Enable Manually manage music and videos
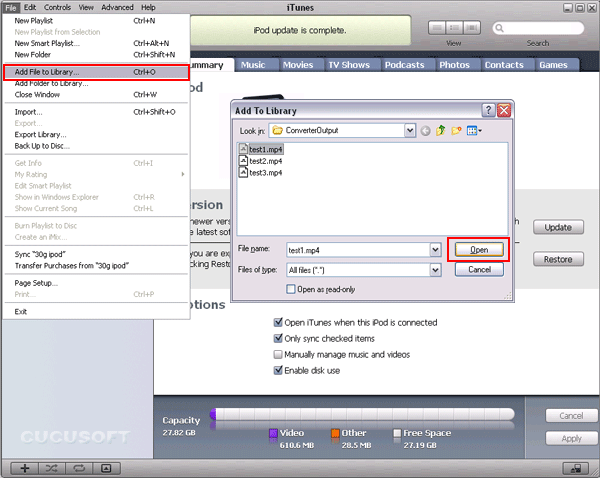This screenshot has width=600, height=478. pyautogui.click(x=279, y=354)
